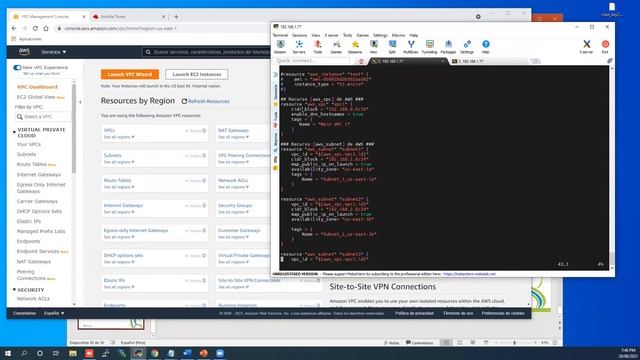
Task: Click the browser reload icon
Action: pyautogui.click(x=35, y=29)
